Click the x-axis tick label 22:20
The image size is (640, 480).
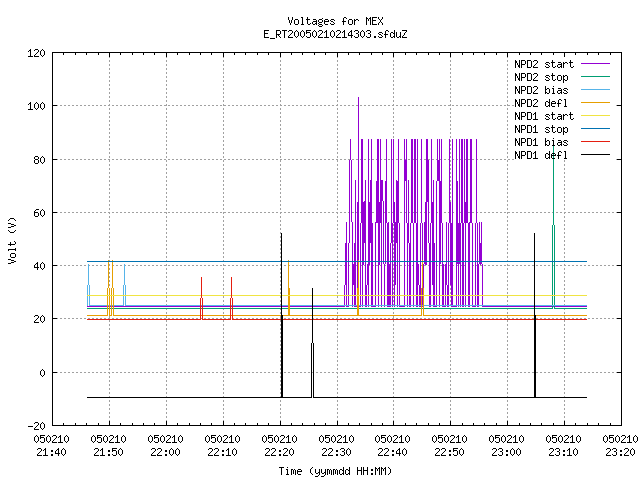click(280, 453)
